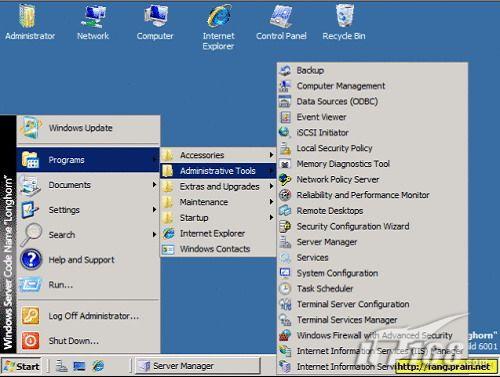Click the Backup icon in Administrative Tools
The width and height of the screenshot is (500, 377).
[285, 71]
